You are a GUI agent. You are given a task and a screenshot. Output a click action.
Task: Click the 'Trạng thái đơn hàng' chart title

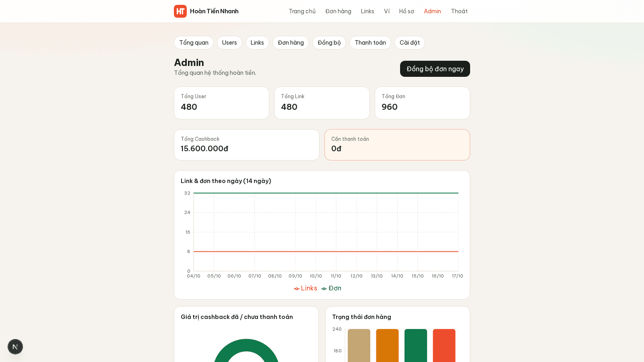tap(361, 317)
